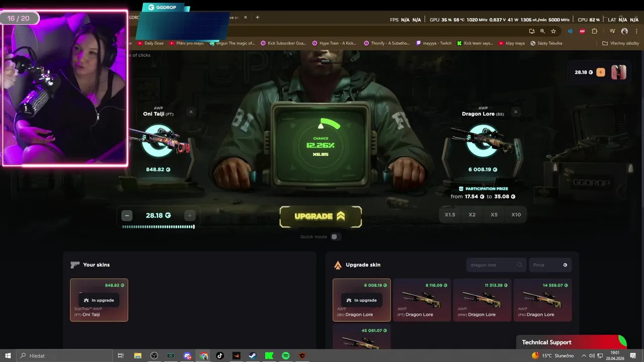Increase the balance amount with plus button
Screen dimensions: 644x362
coord(190,216)
